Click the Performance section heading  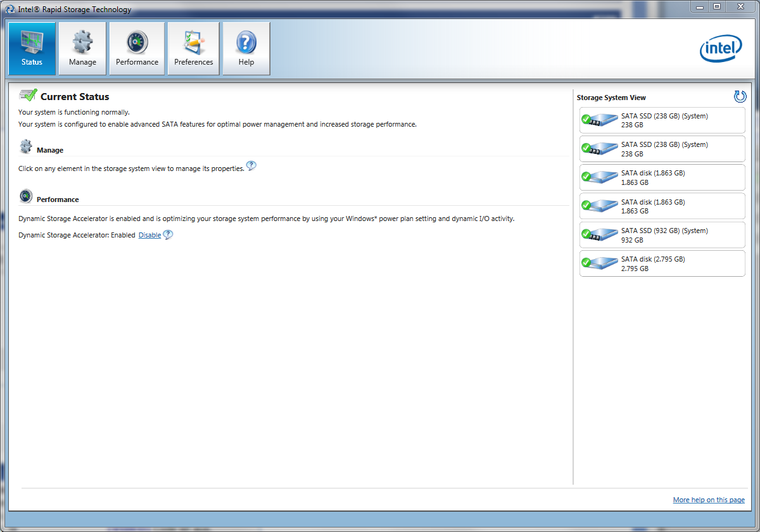point(58,199)
